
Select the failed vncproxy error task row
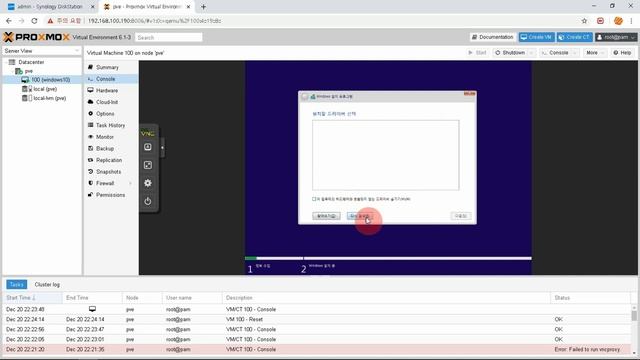click(x=317, y=349)
